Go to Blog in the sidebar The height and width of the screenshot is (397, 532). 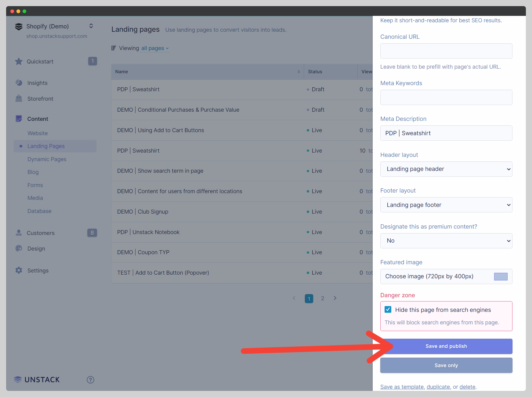coord(33,172)
